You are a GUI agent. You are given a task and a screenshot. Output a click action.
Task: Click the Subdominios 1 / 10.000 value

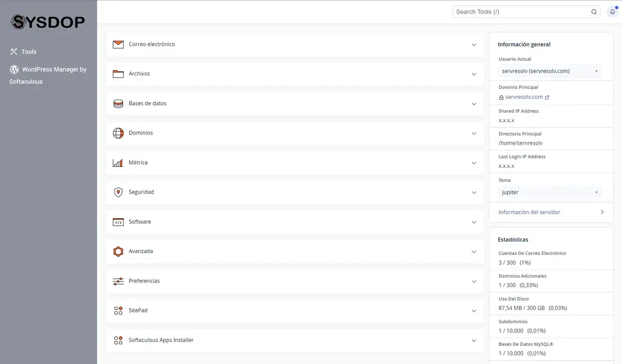coord(522,331)
